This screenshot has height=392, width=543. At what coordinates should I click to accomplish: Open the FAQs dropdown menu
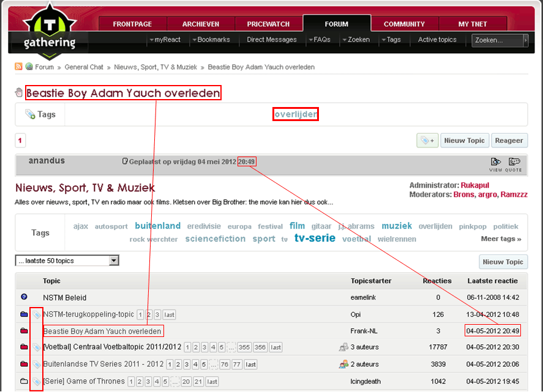pyautogui.click(x=320, y=40)
